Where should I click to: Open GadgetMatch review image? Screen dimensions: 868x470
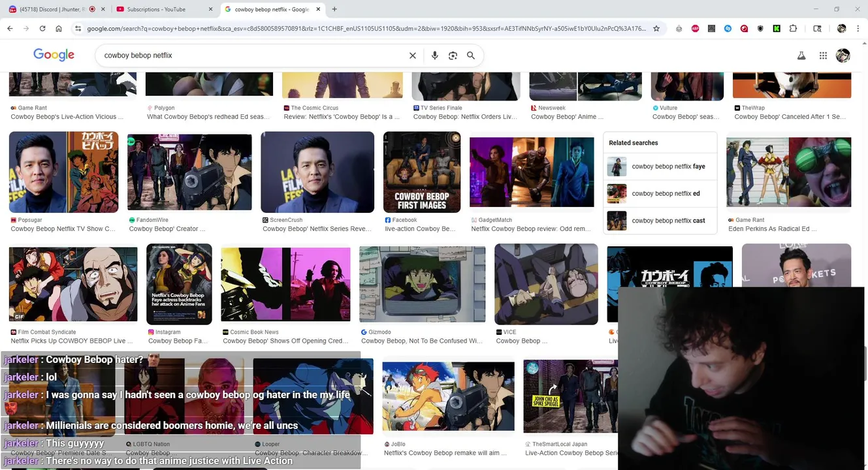pos(532,172)
